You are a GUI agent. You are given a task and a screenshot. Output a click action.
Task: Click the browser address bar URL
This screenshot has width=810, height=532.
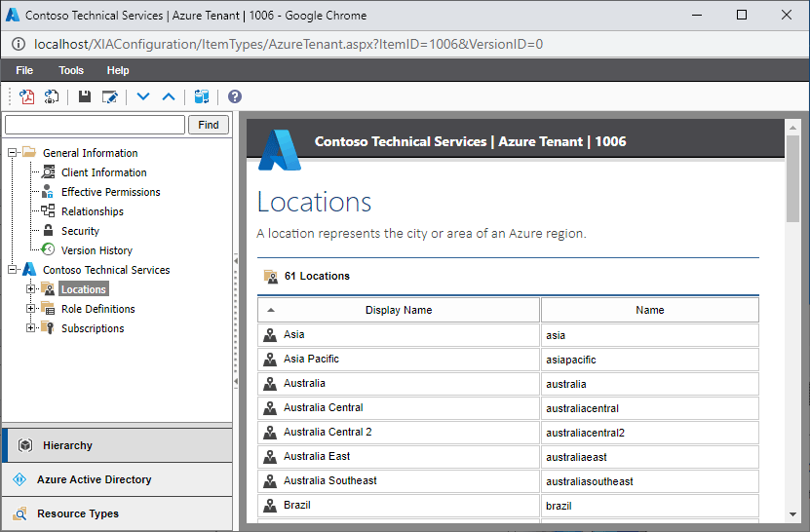289,44
